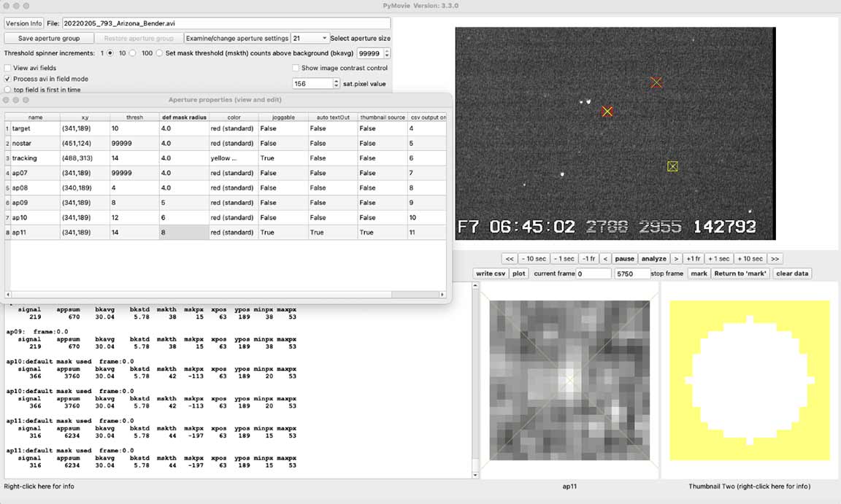Click the mask threshold spinner arrows
Viewport: 841px width, 504px height.
coord(387,53)
